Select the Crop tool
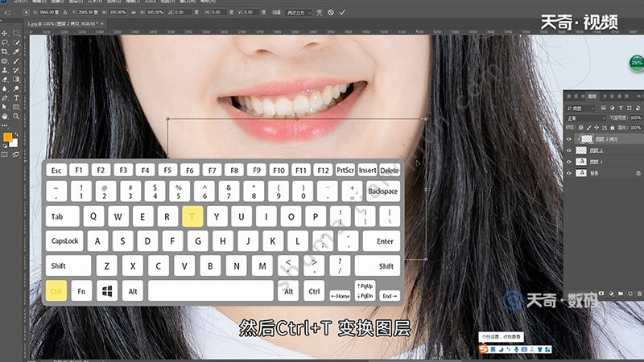Screen dimensions: 644x362 click(x=5, y=51)
